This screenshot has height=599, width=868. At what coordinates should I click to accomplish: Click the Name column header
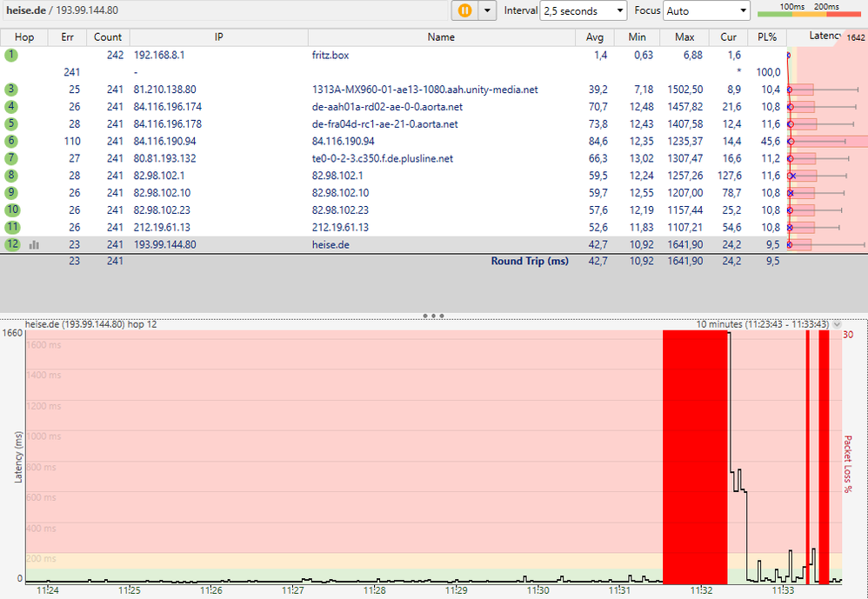coord(441,37)
